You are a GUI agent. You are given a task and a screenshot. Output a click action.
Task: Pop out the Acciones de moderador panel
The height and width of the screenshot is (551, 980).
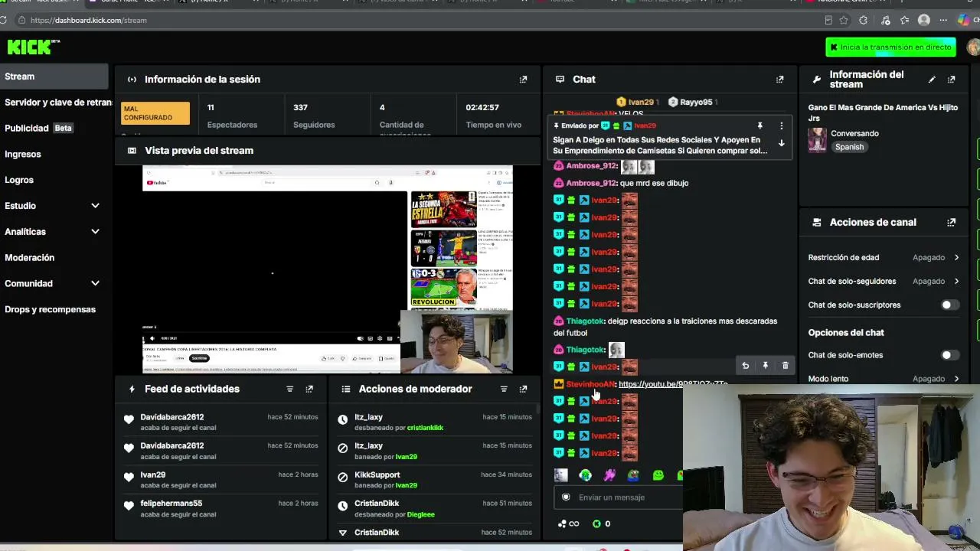coord(524,390)
